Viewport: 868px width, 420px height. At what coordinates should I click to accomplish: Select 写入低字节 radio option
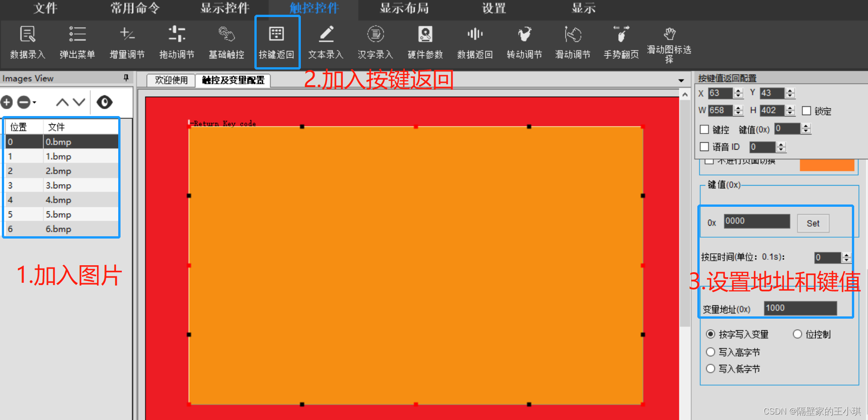point(711,369)
